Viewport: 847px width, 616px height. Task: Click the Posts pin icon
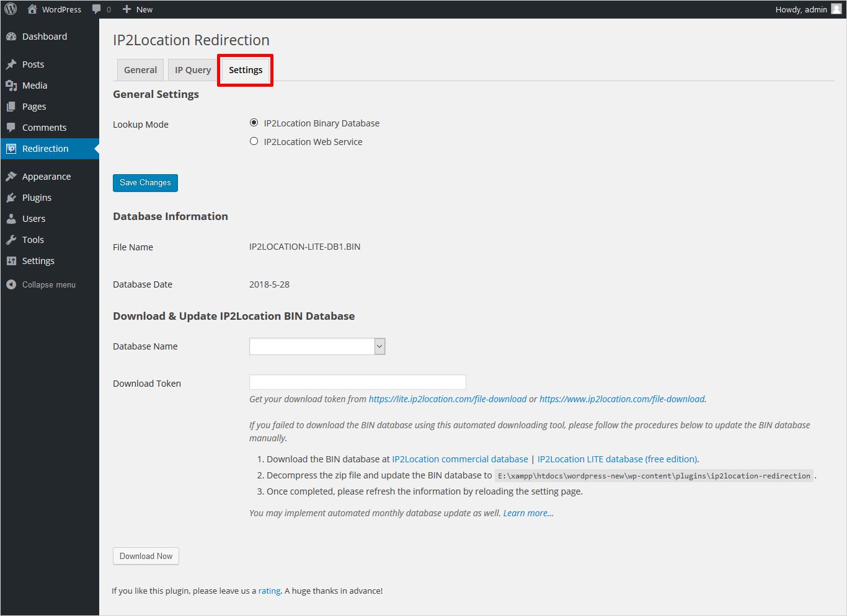[11, 64]
